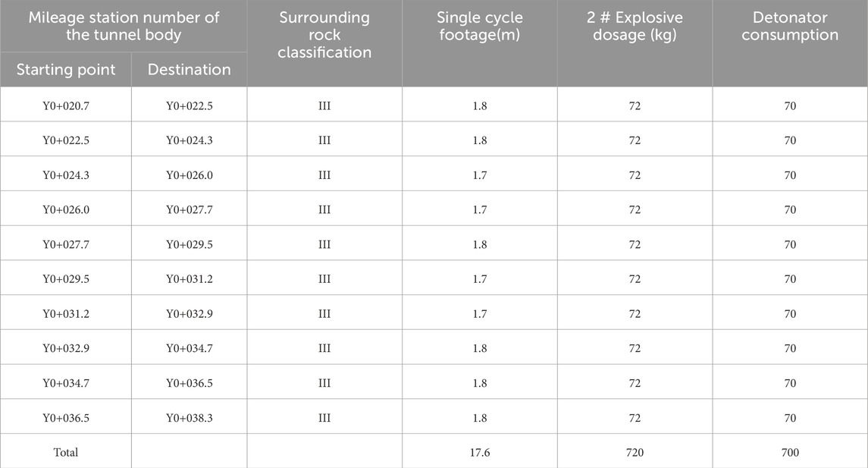
Task: Click the total detonator consumption 700 cell
Action: pyautogui.click(x=790, y=452)
